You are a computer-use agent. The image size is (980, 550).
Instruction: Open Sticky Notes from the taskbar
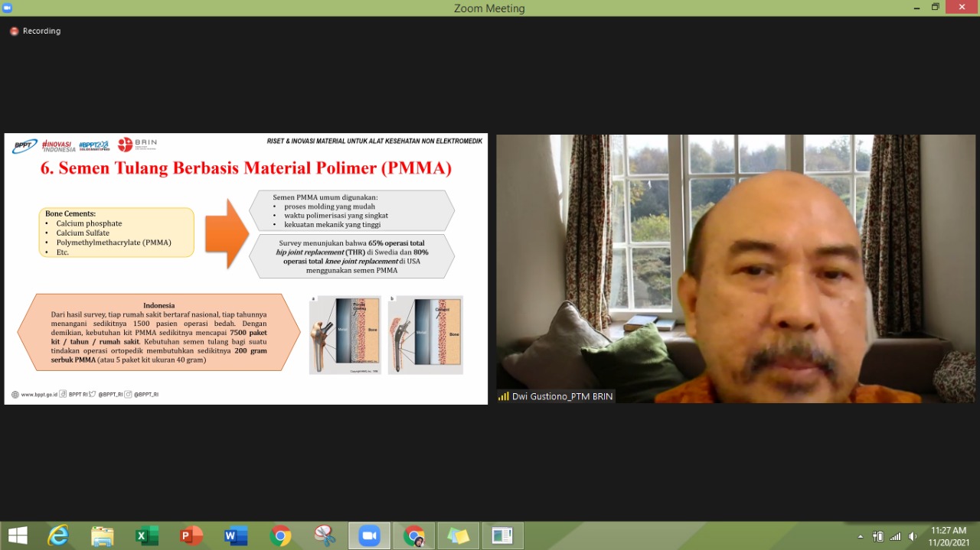pyautogui.click(x=458, y=535)
